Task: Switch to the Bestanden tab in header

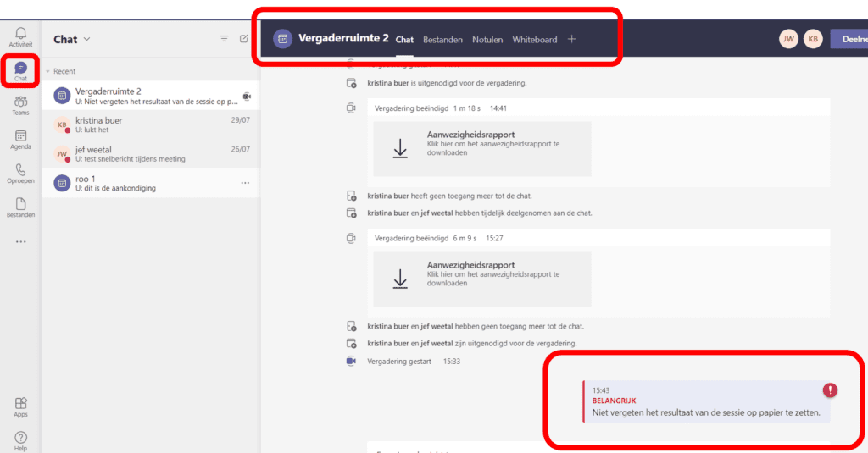Action: click(442, 40)
